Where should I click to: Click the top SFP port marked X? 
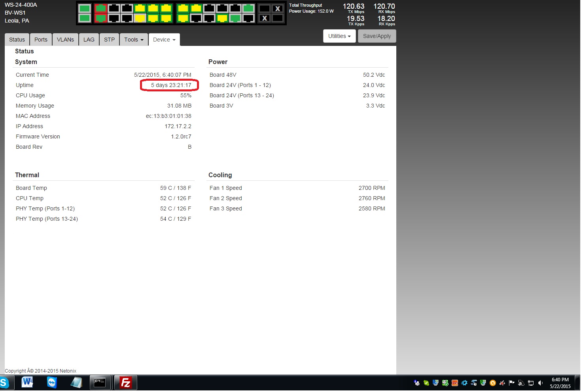coord(278,9)
